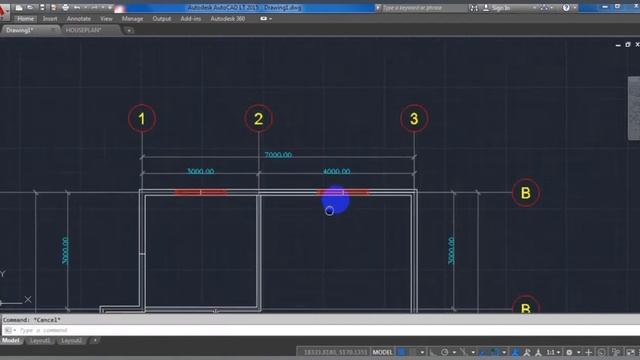The height and width of the screenshot is (360, 640).
Task: Click the new drawing tab plus button
Action: (x=129, y=31)
